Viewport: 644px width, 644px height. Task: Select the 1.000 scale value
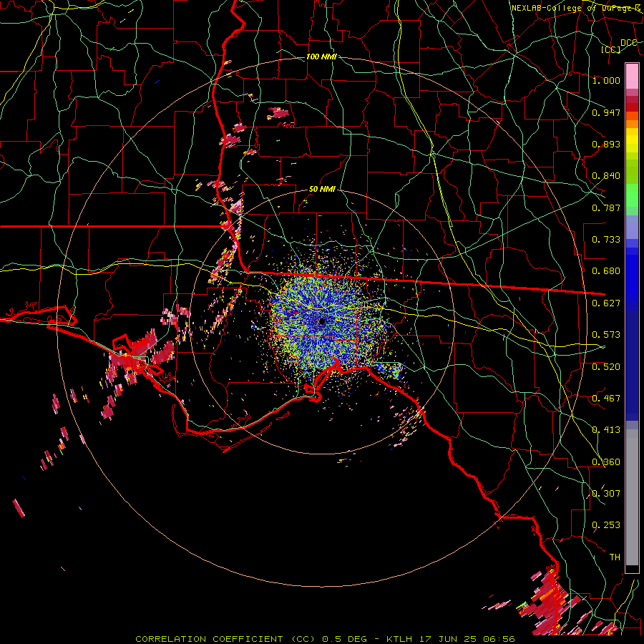(606, 80)
